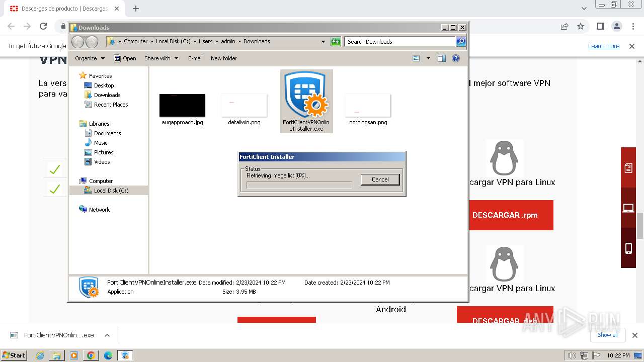Dismiss the Chrome info bar
This screenshot has width=644, height=362.
tap(632, 46)
